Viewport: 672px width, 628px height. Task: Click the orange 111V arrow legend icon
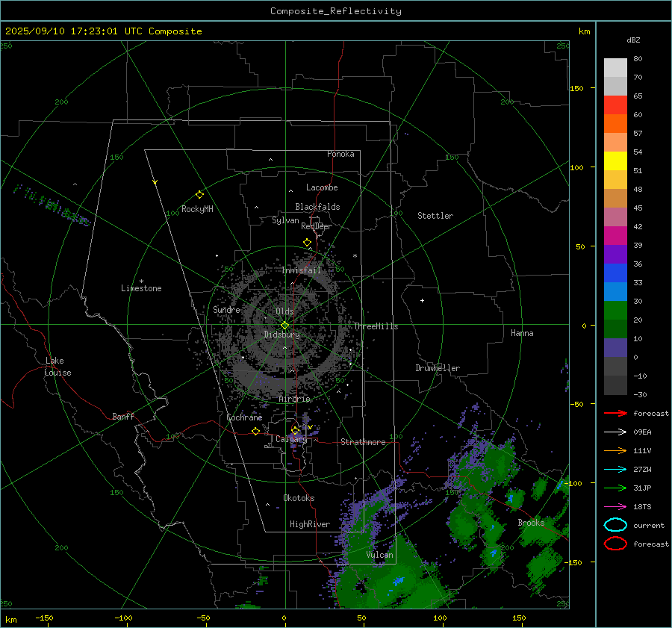(x=615, y=450)
